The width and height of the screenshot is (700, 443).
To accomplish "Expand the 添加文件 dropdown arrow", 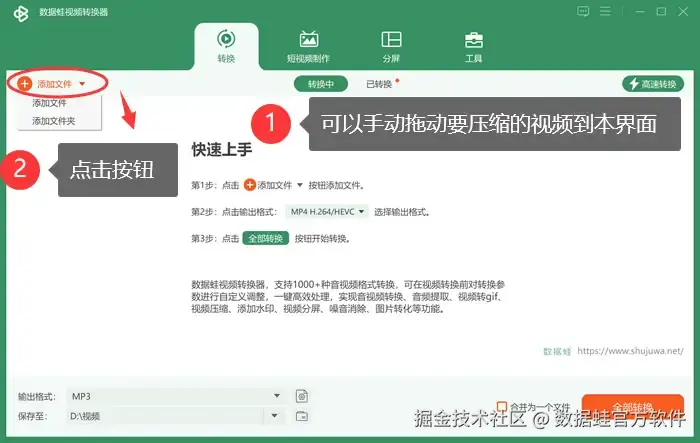I will pos(82,84).
